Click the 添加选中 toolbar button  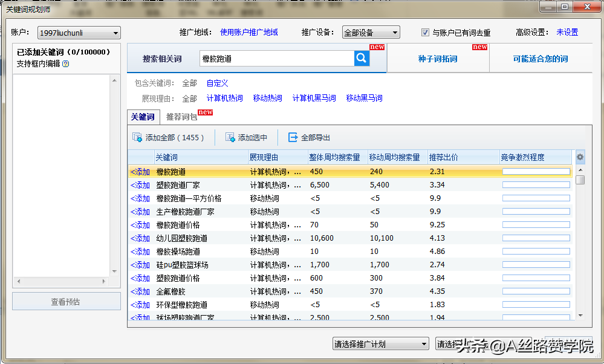click(x=246, y=137)
